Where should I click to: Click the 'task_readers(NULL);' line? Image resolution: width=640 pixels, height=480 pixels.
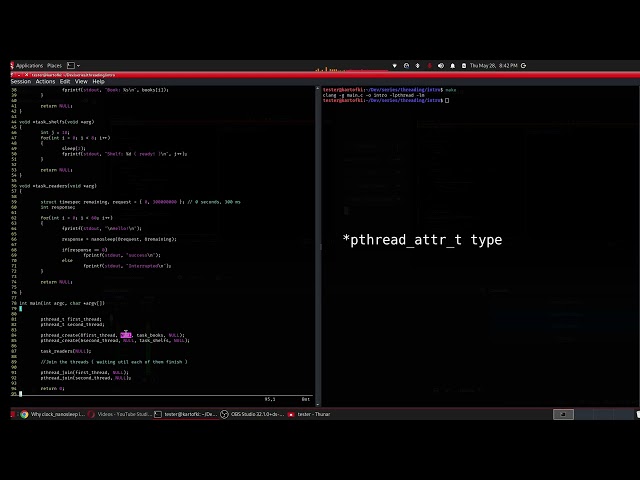pos(66,351)
